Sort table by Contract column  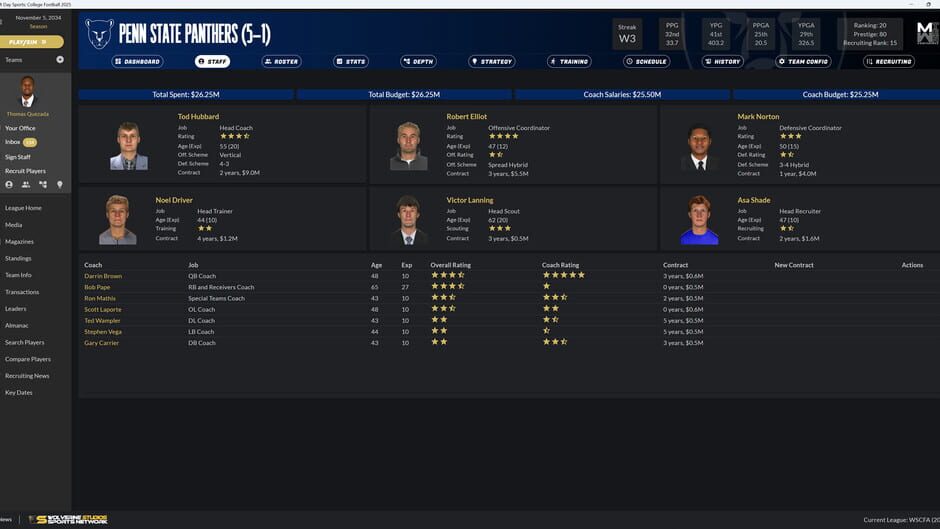pos(676,265)
